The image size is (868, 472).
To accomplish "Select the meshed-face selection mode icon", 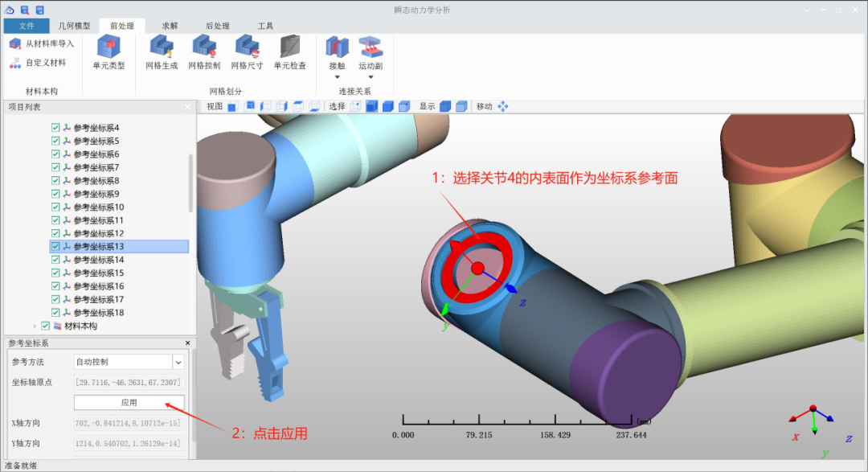I will coord(404,106).
